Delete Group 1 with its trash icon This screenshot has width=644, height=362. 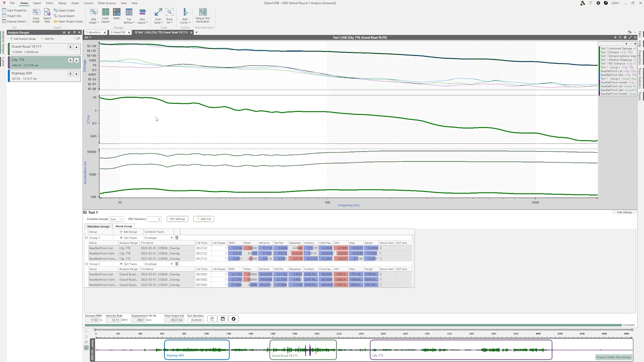(177, 238)
